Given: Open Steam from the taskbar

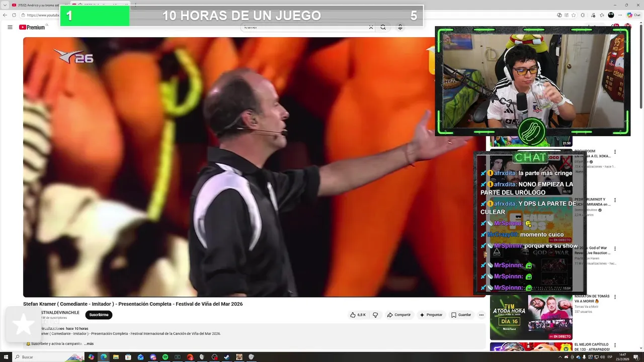Looking at the screenshot, I should point(226,357).
